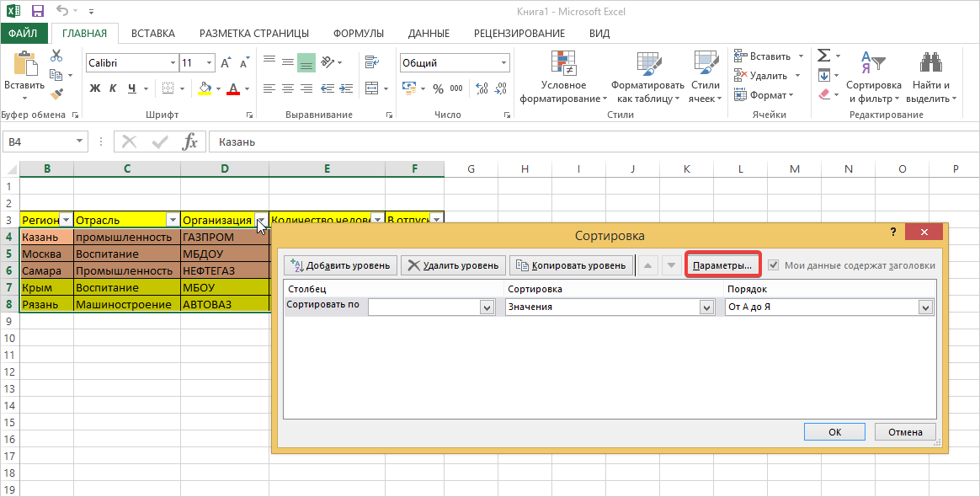Open the 'От А до Я' order dropdown
980x497 pixels.
[x=925, y=308]
